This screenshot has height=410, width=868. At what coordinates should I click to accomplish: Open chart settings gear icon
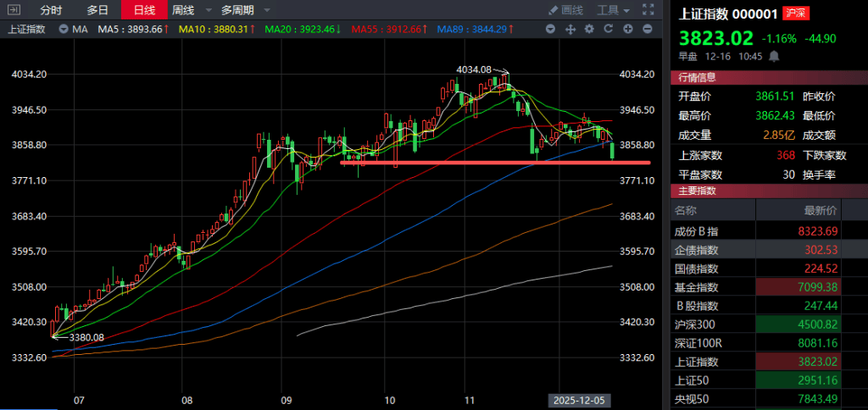coord(589,30)
